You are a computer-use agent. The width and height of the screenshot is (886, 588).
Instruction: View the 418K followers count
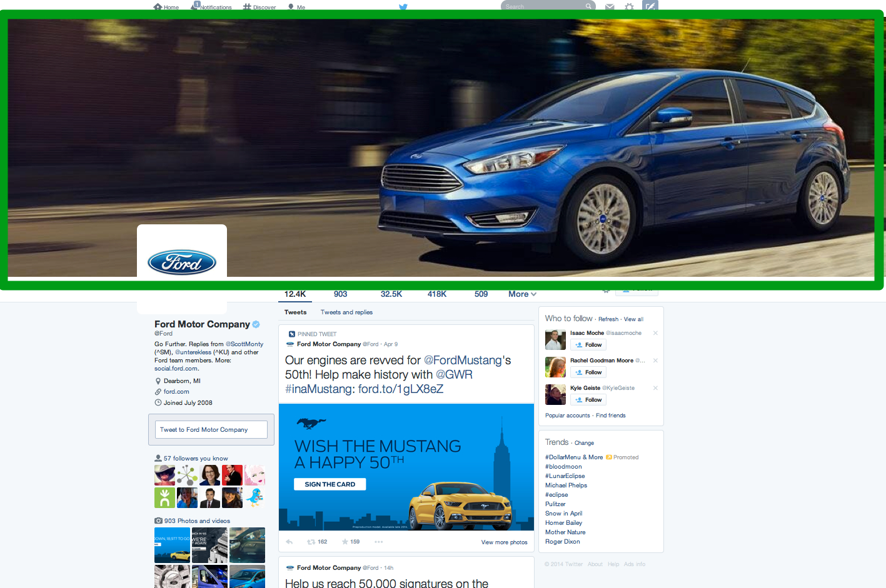(437, 294)
